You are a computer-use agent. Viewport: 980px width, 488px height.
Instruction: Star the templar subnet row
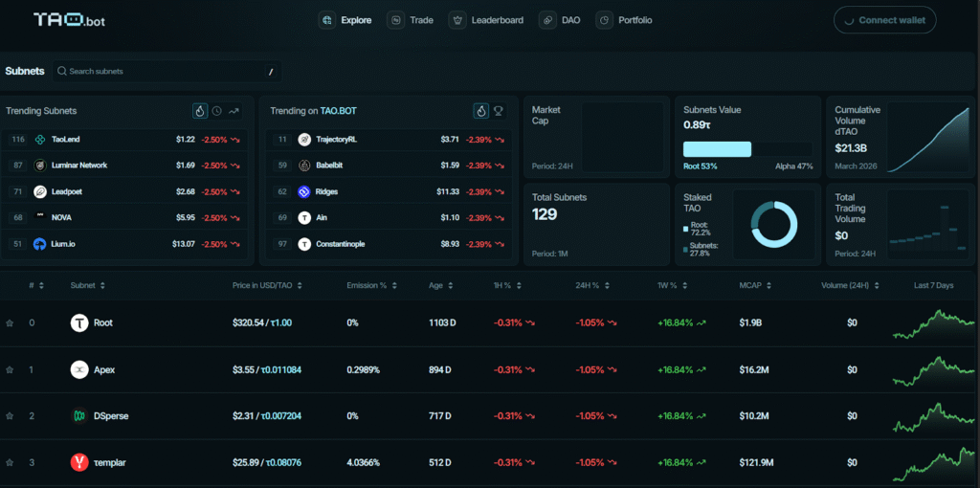(10, 463)
